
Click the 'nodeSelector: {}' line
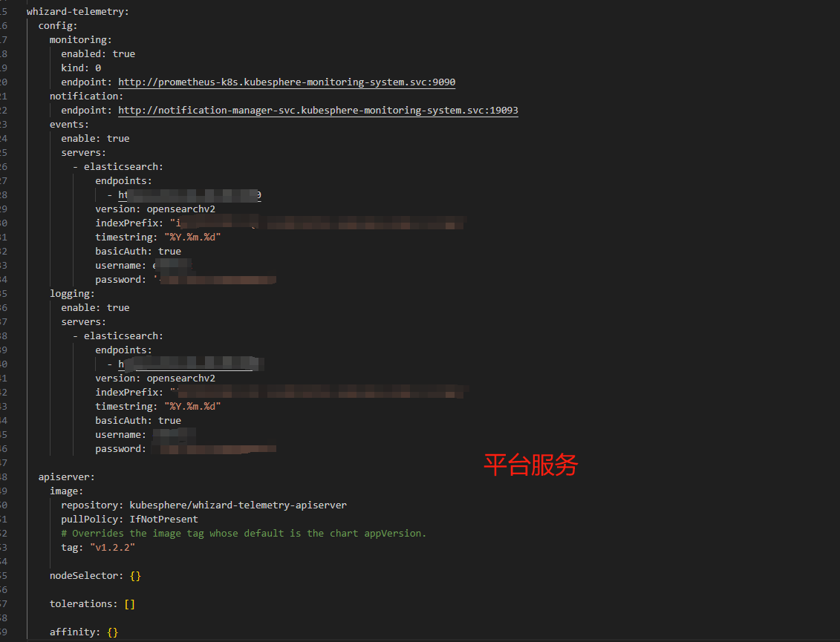pos(95,576)
